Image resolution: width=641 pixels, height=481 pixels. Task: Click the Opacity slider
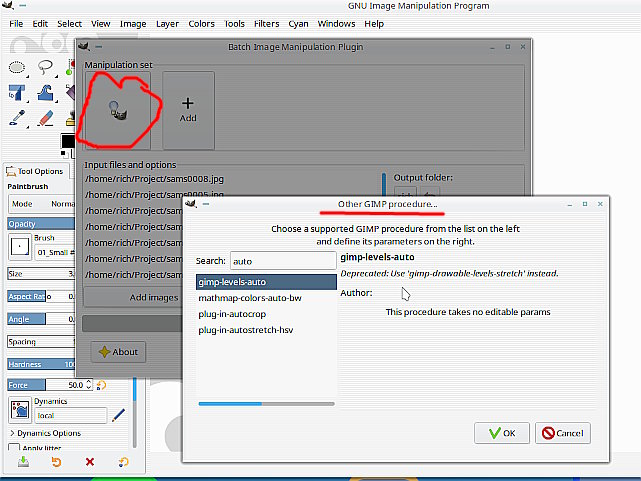click(x=41, y=224)
